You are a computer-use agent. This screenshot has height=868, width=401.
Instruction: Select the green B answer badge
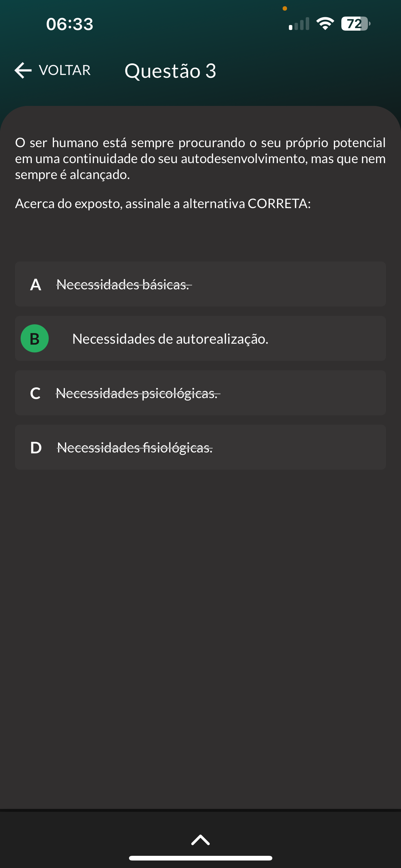point(35,338)
